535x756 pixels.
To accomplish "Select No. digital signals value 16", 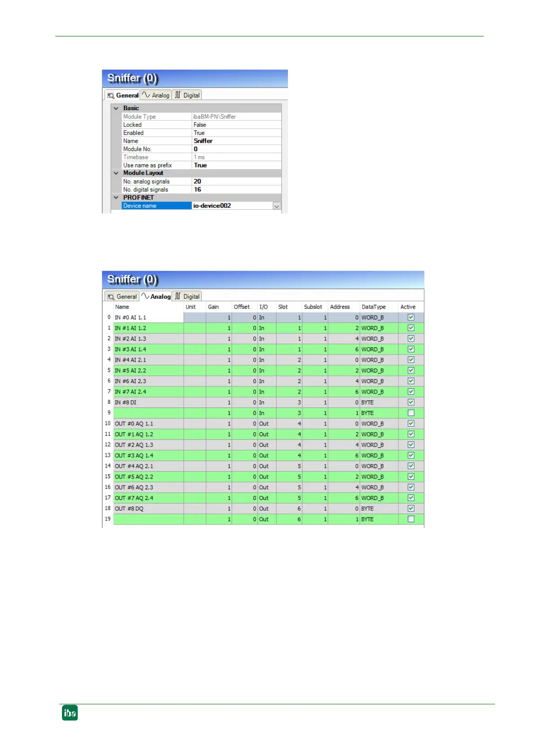I will [236, 190].
